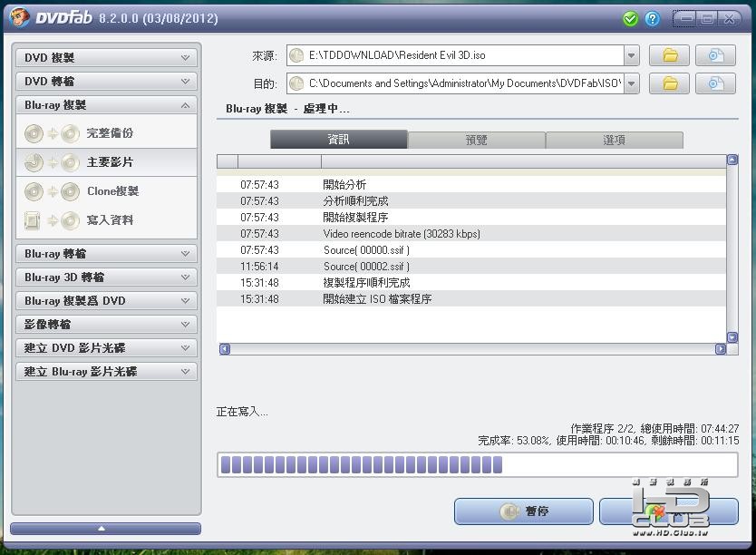The height and width of the screenshot is (555, 756).
Task: Select 主要影片 main movie mode
Action: click(x=107, y=162)
